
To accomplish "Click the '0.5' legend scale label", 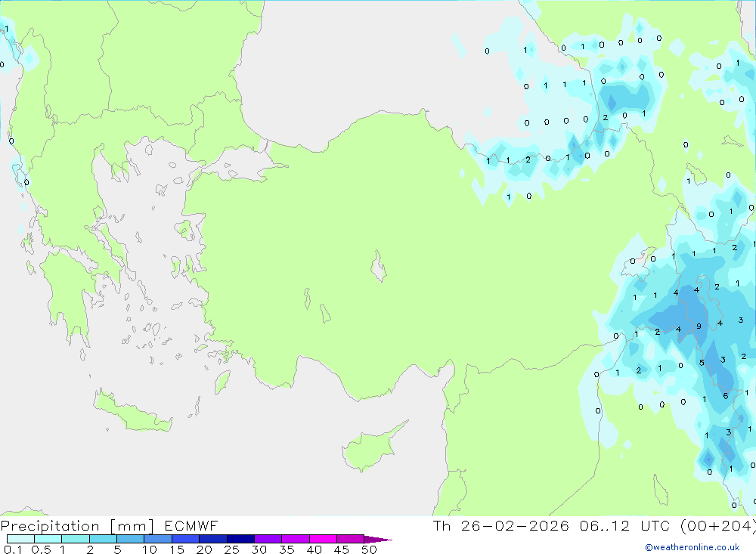I will (41, 549).
